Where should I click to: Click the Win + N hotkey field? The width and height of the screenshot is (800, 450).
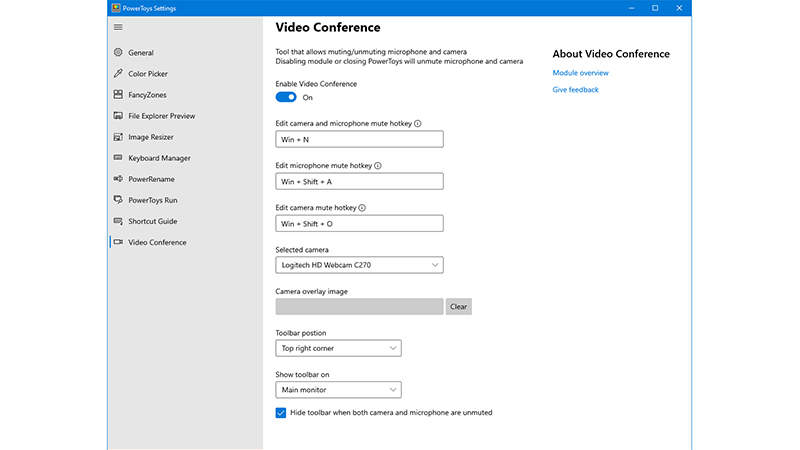click(x=359, y=139)
